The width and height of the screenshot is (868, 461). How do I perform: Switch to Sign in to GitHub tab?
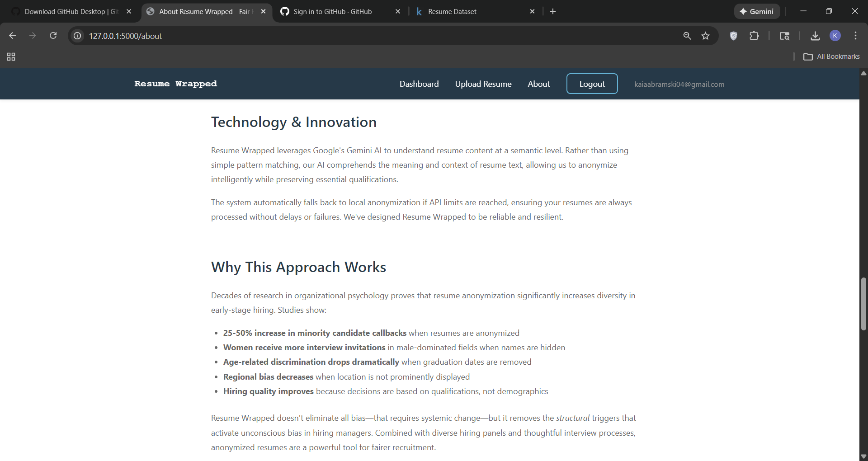click(x=333, y=11)
